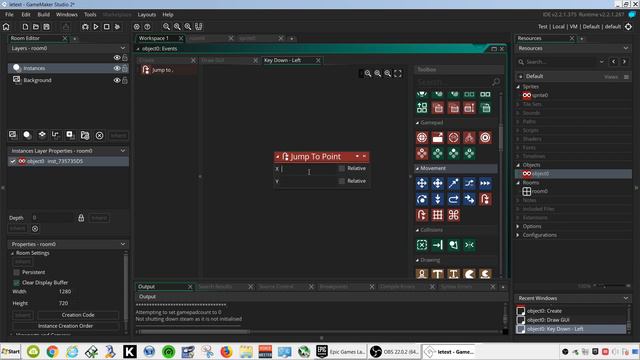Select the Workspace 1 tab
The width and height of the screenshot is (640, 360).
[153, 38]
